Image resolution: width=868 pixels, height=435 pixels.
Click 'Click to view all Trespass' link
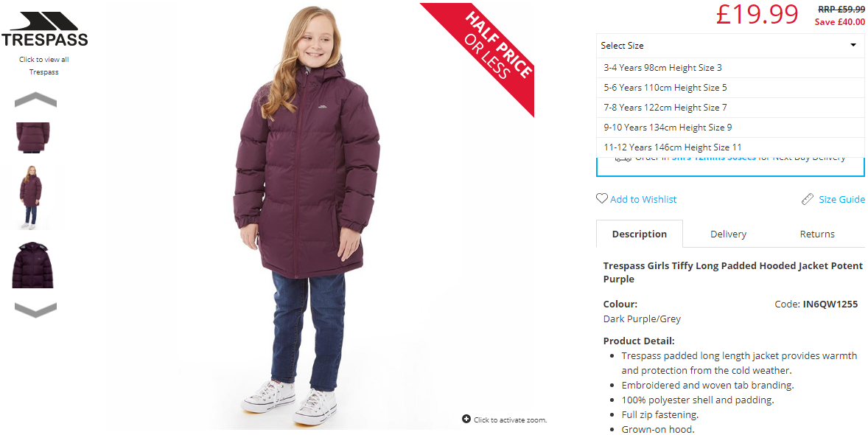pyautogui.click(x=44, y=66)
